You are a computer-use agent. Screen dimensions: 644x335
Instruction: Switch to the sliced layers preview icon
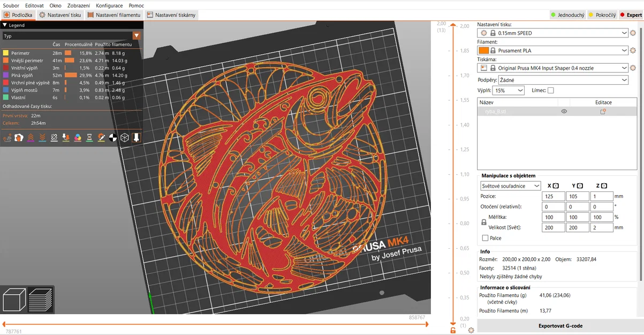tap(40, 299)
